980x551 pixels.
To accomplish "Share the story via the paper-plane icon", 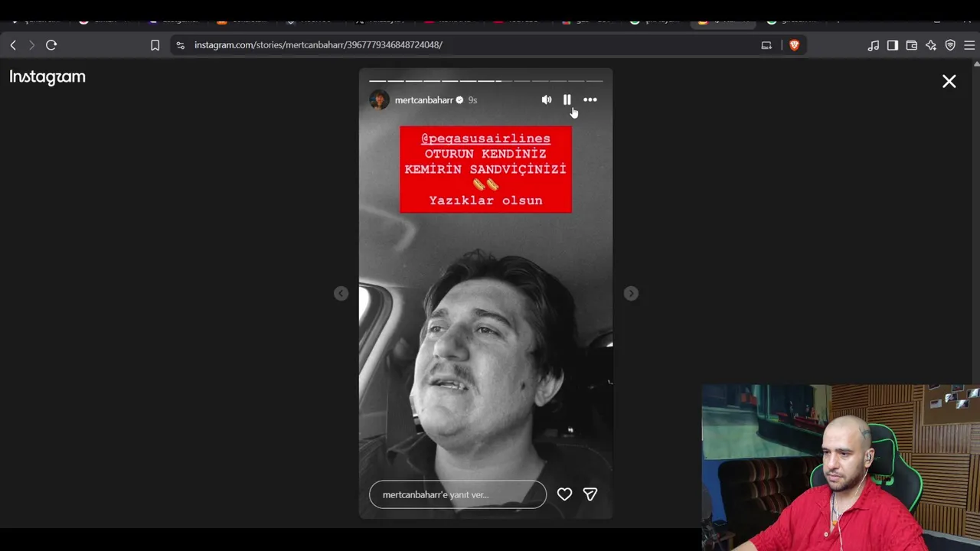I will tap(590, 494).
